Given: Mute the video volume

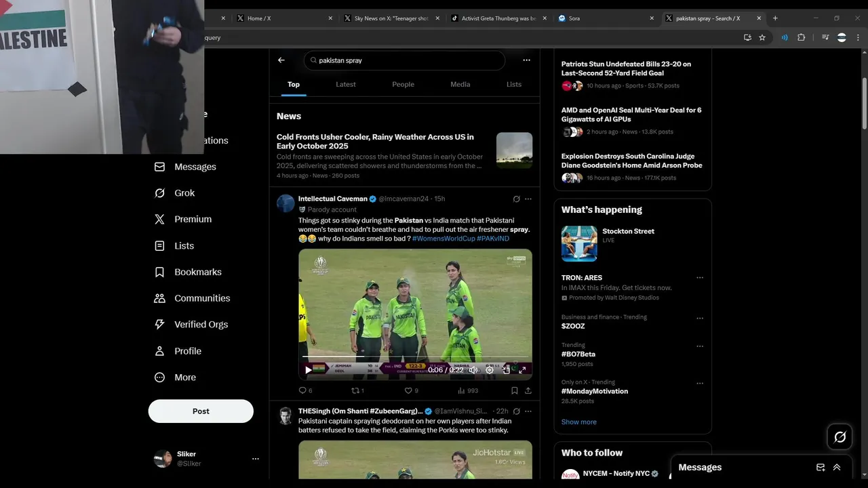Looking at the screenshot, I should pyautogui.click(x=473, y=370).
